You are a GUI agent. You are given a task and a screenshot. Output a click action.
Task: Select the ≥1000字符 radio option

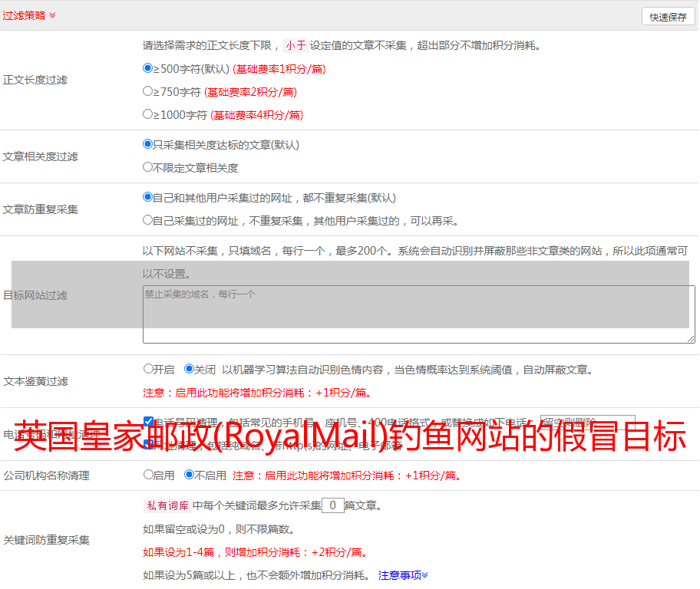point(148,114)
